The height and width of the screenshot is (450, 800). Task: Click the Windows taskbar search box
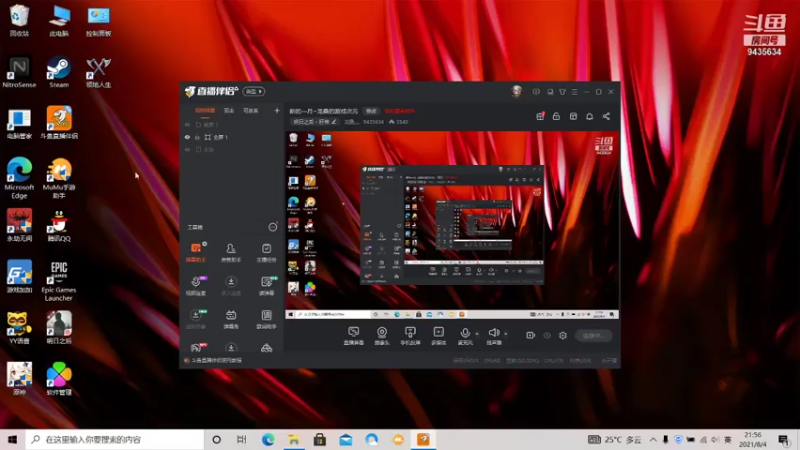point(112,439)
